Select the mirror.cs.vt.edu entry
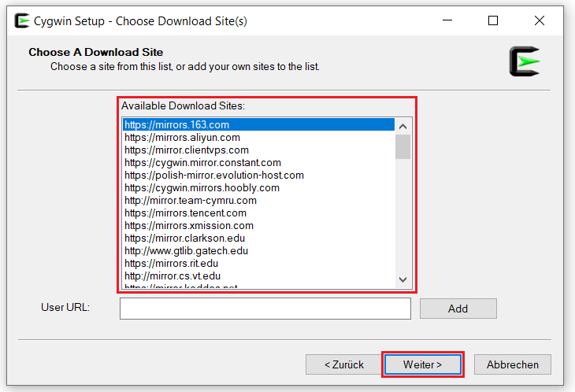Image resolution: width=575 pixels, height=392 pixels. pyautogui.click(x=172, y=276)
